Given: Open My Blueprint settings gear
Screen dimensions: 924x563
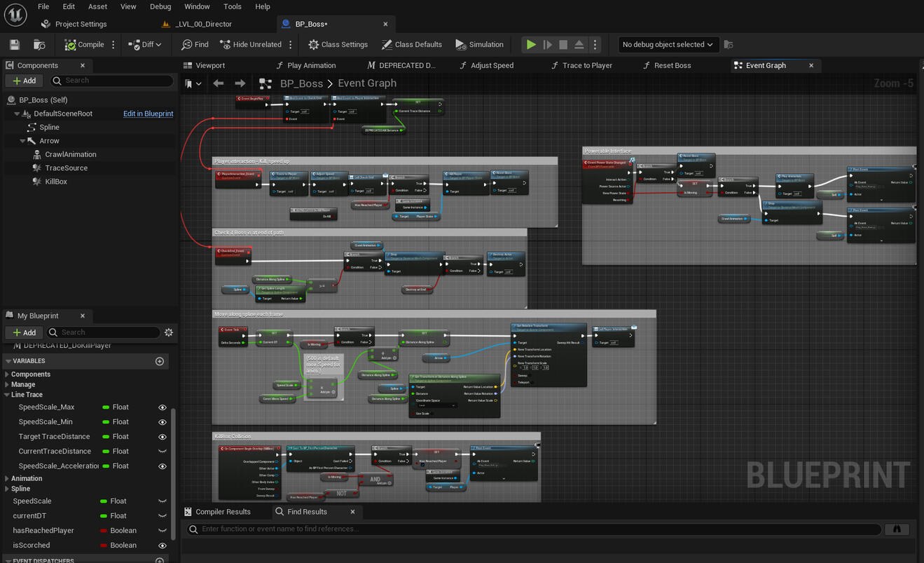Looking at the screenshot, I should pyautogui.click(x=169, y=332).
